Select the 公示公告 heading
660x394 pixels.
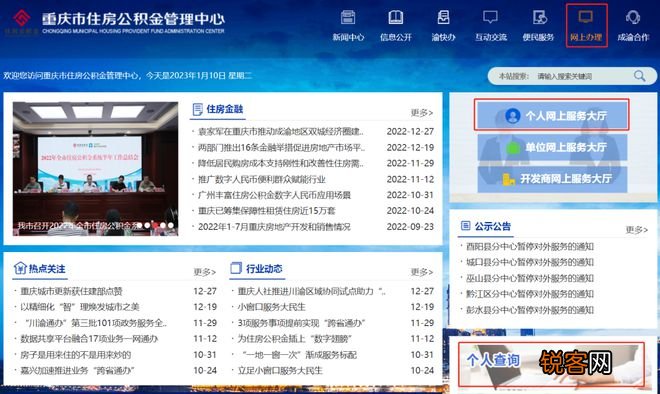pyautogui.click(x=492, y=226)
